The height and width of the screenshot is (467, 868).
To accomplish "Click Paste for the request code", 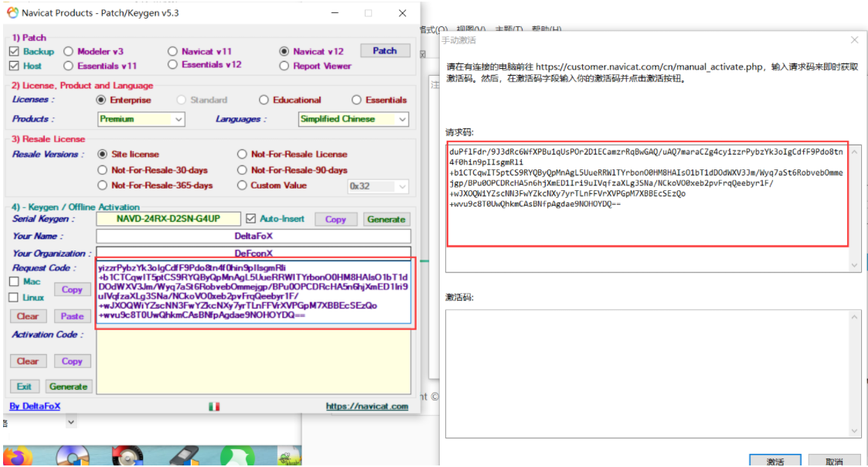I will point(72,316).
